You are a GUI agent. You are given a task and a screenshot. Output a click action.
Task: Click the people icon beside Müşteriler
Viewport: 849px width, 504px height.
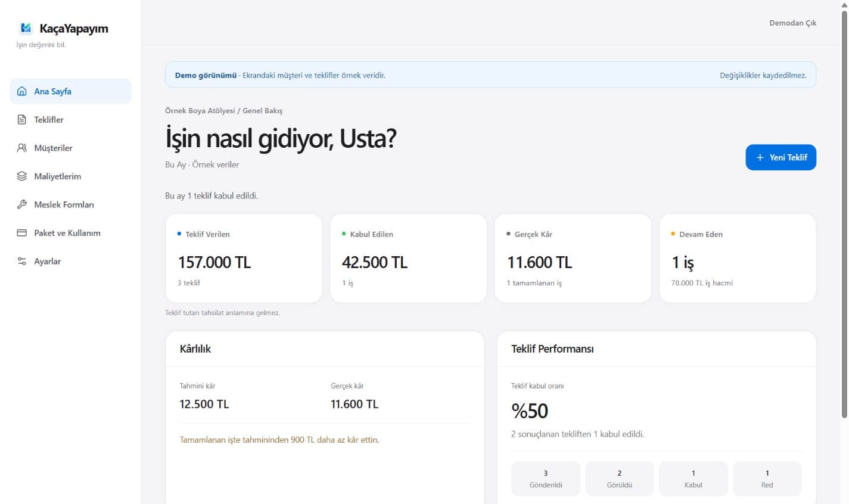(22, 148)
